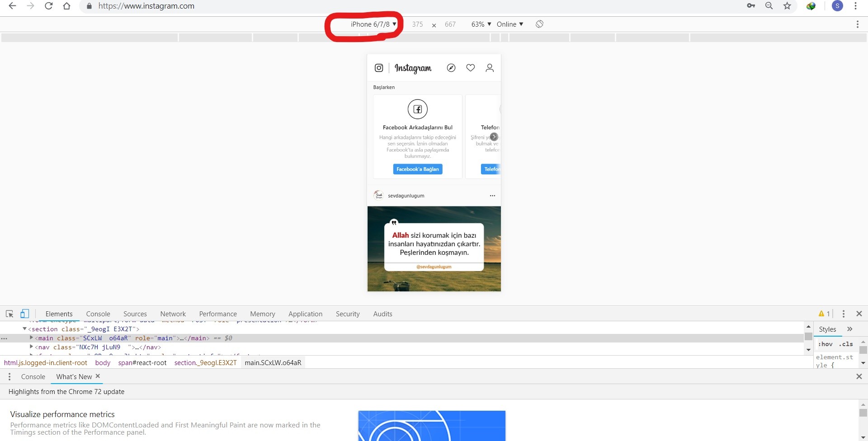This screenshot has height=441, width=868.
Task: Click the Instagram wordmark logo
Action: [x=413, y=68]
